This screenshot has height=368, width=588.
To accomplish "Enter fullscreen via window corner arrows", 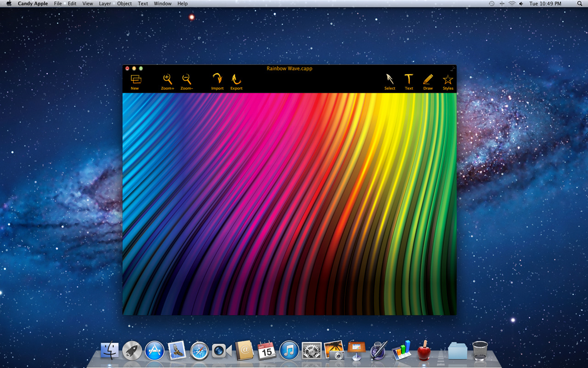I will (x=453, y=69).
